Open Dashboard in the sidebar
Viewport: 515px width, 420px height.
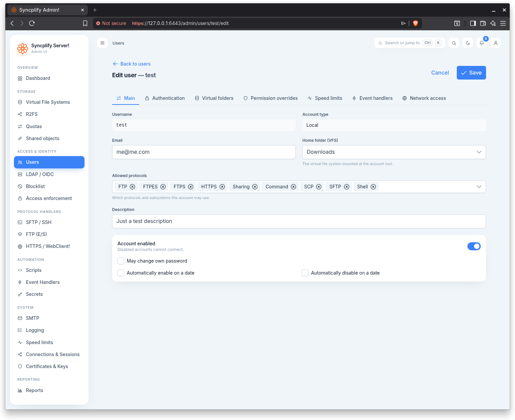tap(49, 78)
